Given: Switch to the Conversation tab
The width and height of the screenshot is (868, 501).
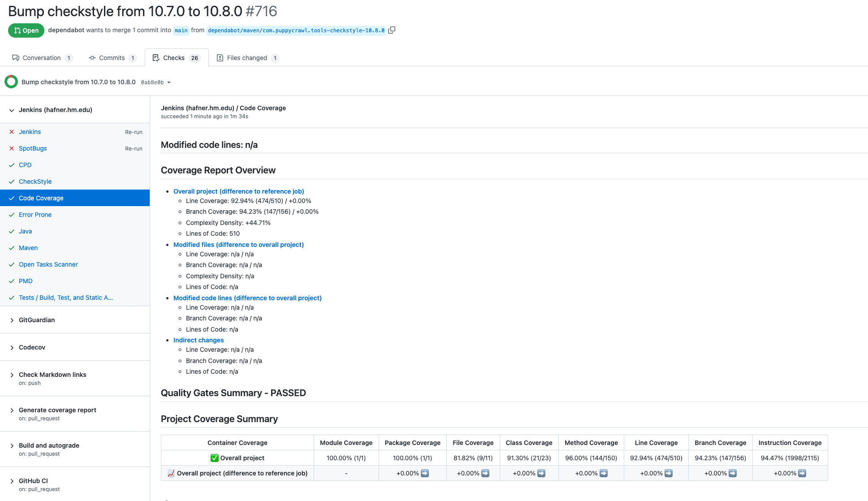Looking at the screenshot, I should (x=41, y=58).
